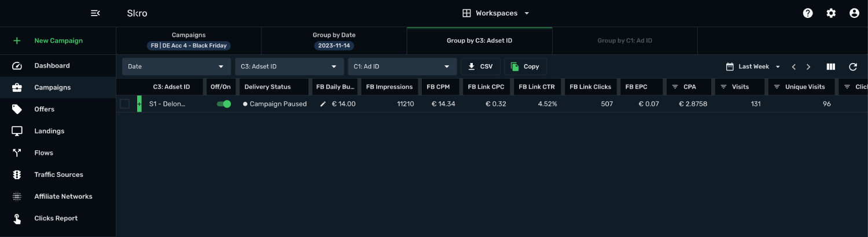
Task: Open the Date grouping dropdown
Action: tap(176, 66)
